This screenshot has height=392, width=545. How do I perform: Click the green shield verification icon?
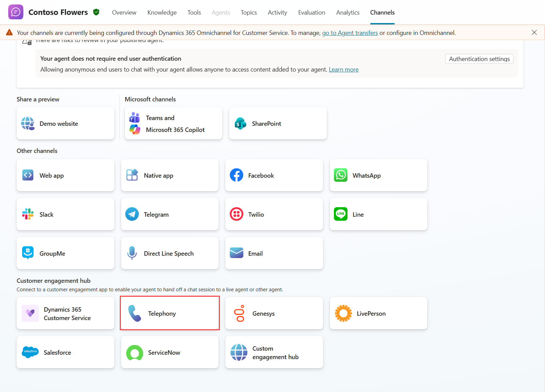[96, 12]
